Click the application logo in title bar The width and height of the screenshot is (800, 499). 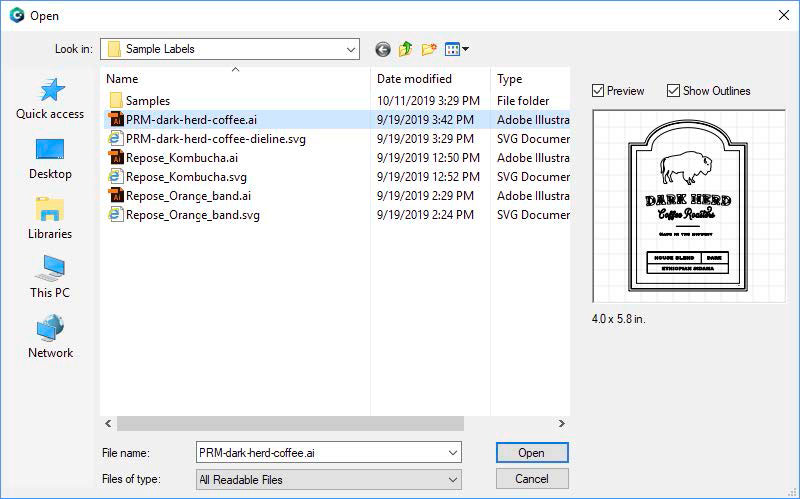[x=17, y=15]
